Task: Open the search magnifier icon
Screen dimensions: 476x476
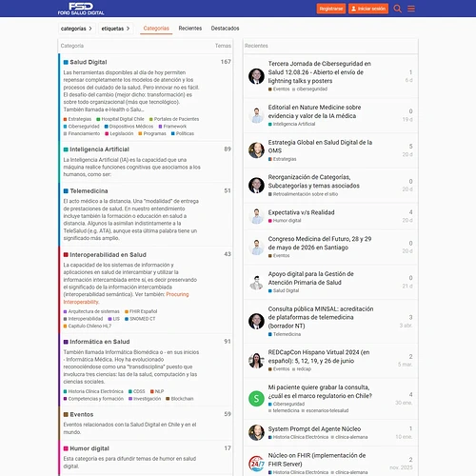Action: click(397, 9)
